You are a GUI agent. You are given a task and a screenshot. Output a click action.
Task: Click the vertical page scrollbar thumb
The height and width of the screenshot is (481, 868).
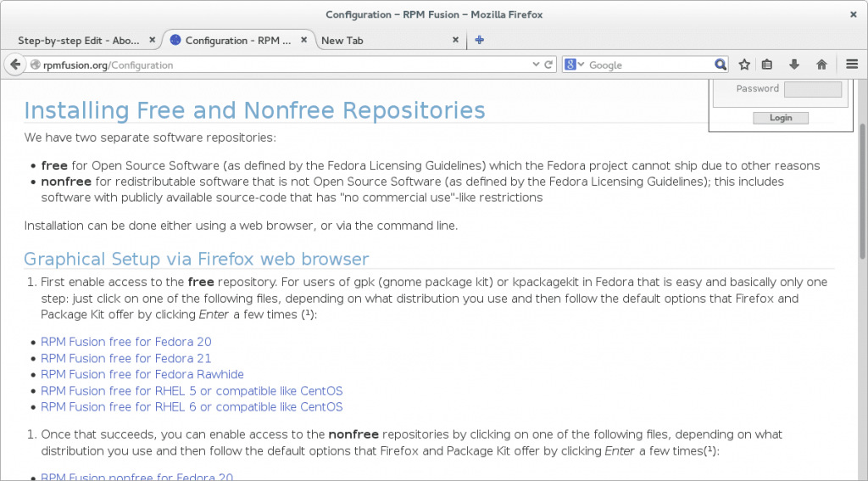(x=863, y=189)
